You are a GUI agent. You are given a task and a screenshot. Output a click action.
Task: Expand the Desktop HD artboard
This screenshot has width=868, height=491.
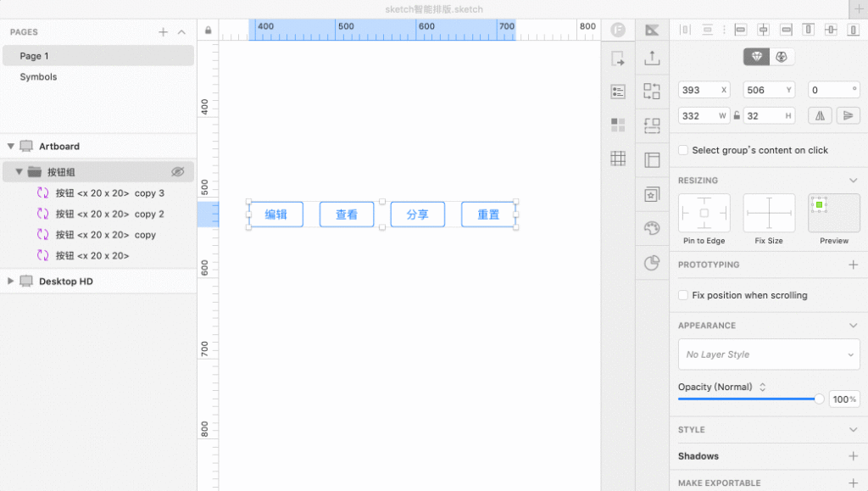pyautogui.click(x=10, y=282)
